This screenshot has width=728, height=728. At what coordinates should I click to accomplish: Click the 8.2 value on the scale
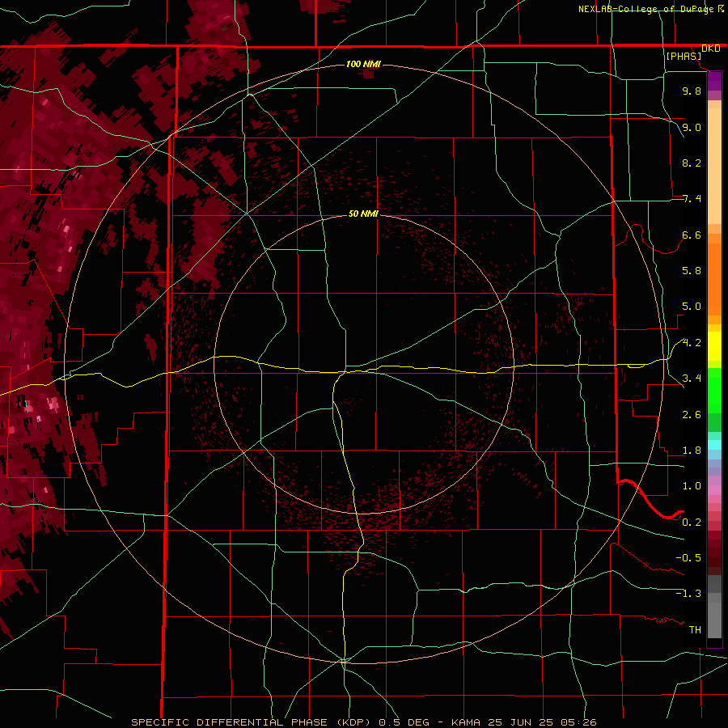click(x=692, y=163)
